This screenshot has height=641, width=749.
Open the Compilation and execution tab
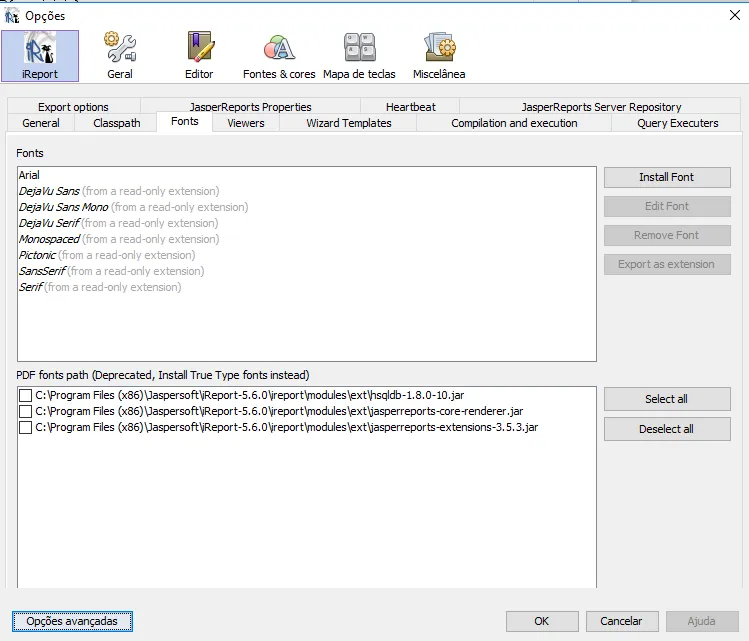(514, 123)
